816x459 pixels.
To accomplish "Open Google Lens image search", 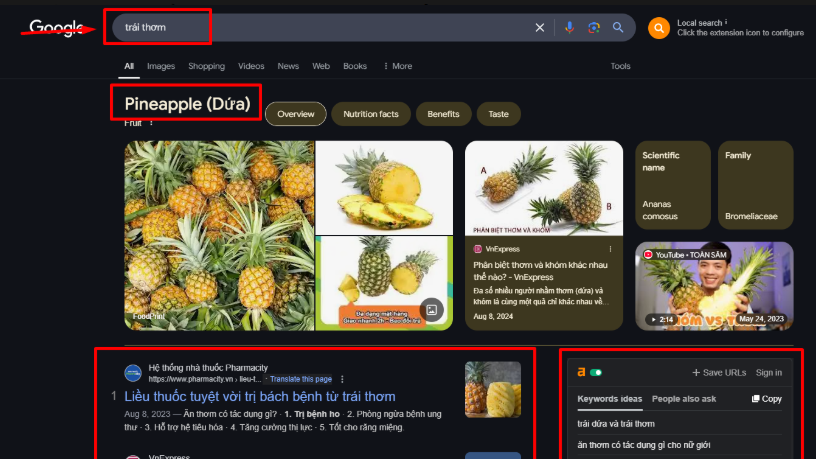I will (594, 28).
